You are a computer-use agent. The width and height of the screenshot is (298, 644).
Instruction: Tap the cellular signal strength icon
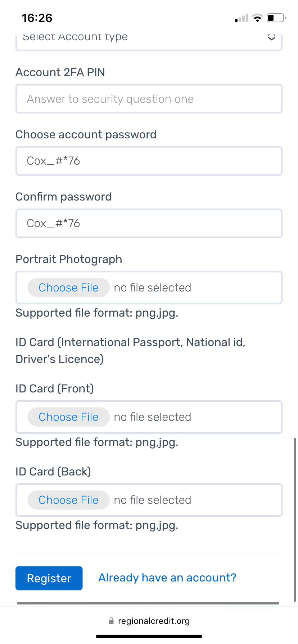point(241,18)
